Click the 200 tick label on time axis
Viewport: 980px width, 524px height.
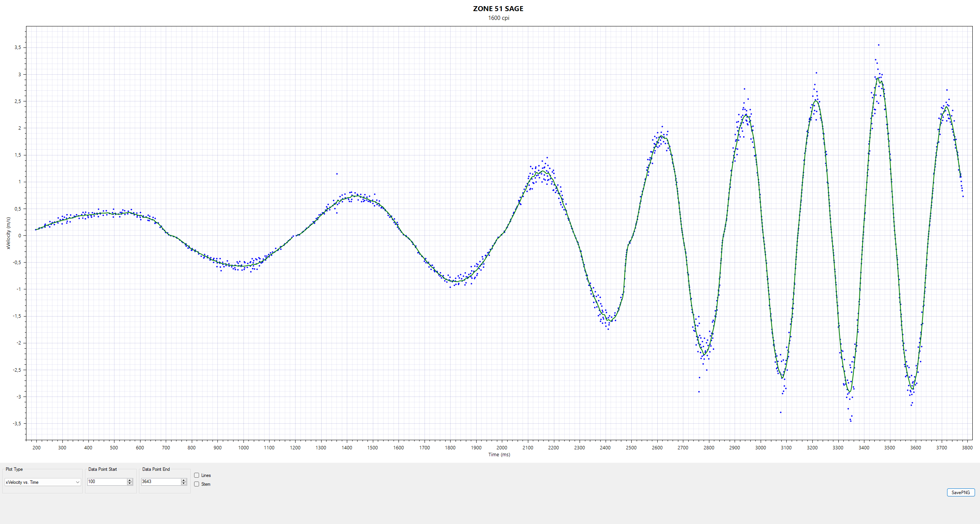pyautogui.click(x=36, y=447)
